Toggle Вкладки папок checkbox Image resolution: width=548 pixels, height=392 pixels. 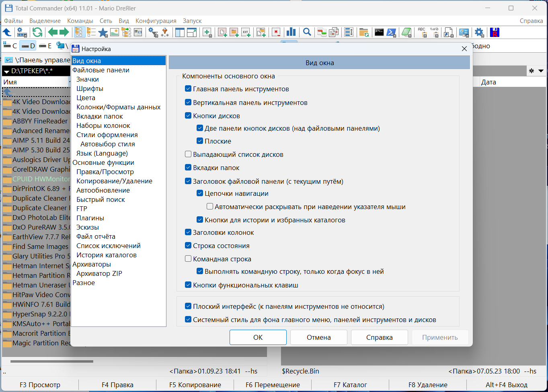click(188, 168)
